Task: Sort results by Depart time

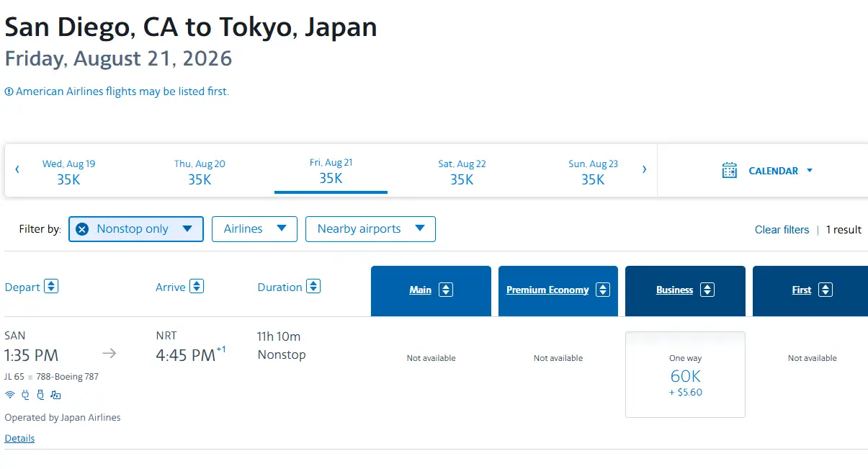Action: click(x=51, y=287)
